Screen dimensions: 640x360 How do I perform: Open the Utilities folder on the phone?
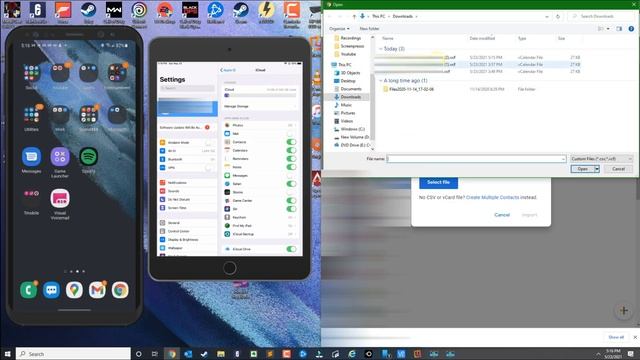point(31,115)
